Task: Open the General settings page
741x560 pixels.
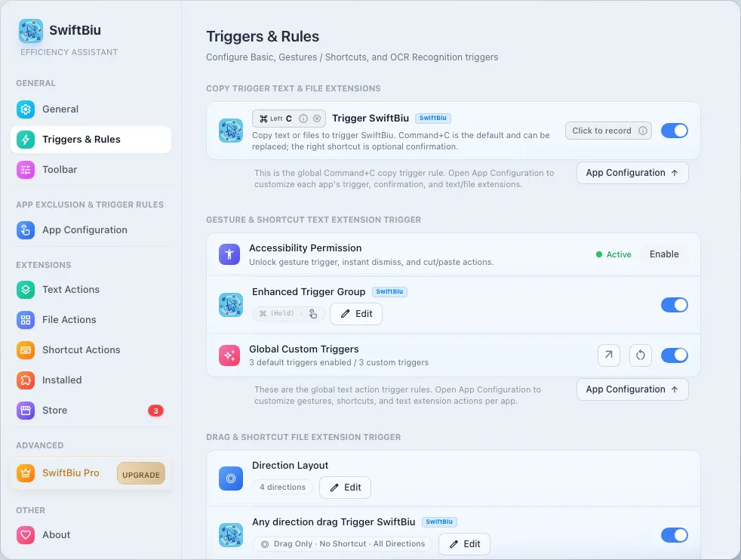Action: 91,109
